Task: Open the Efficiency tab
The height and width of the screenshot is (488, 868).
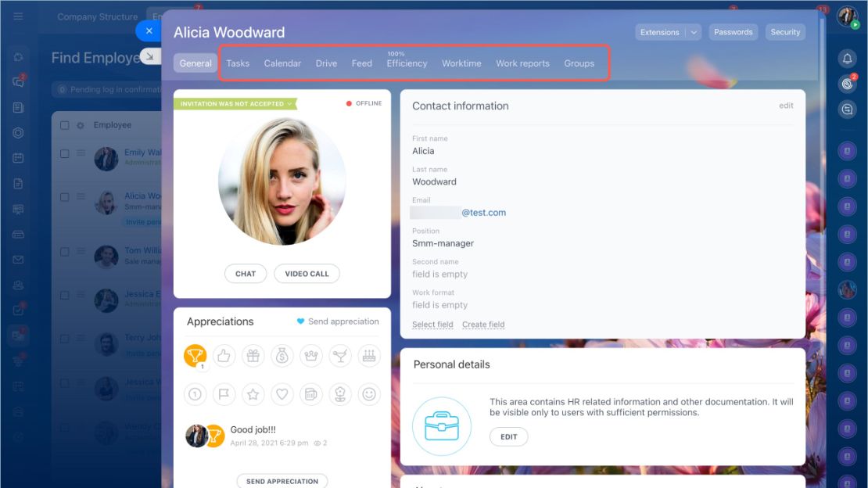Action: point(407,63)
